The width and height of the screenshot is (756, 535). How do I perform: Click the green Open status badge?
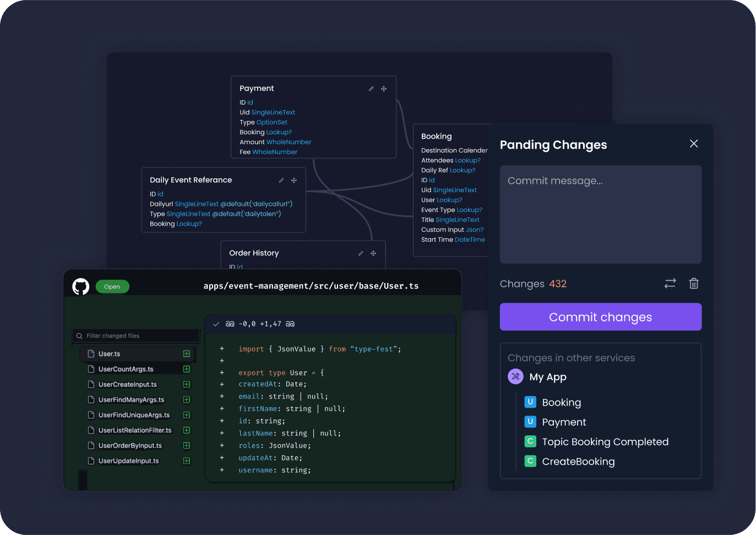coord(112,286)
